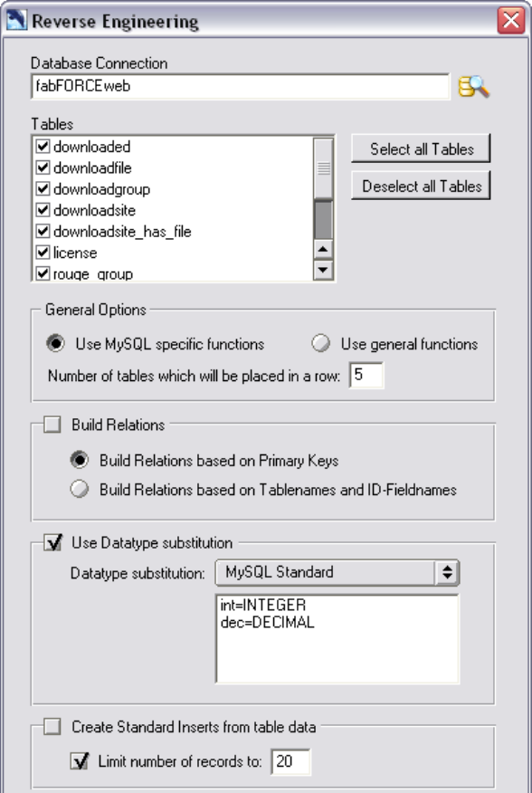Enable Create Standard Inserts from table data
532x793 pixels.
(x=52, y=727)
